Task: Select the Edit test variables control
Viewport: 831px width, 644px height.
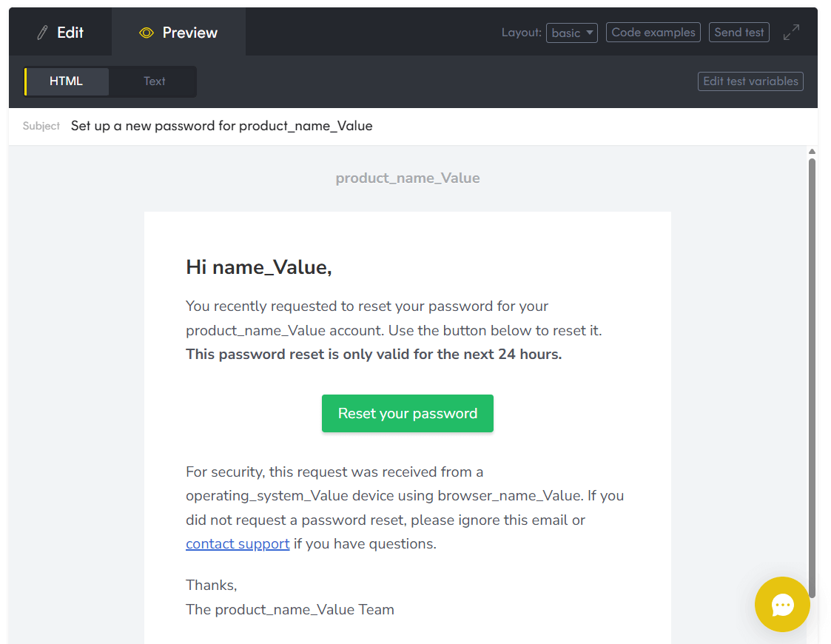Action: pos(750,81)
